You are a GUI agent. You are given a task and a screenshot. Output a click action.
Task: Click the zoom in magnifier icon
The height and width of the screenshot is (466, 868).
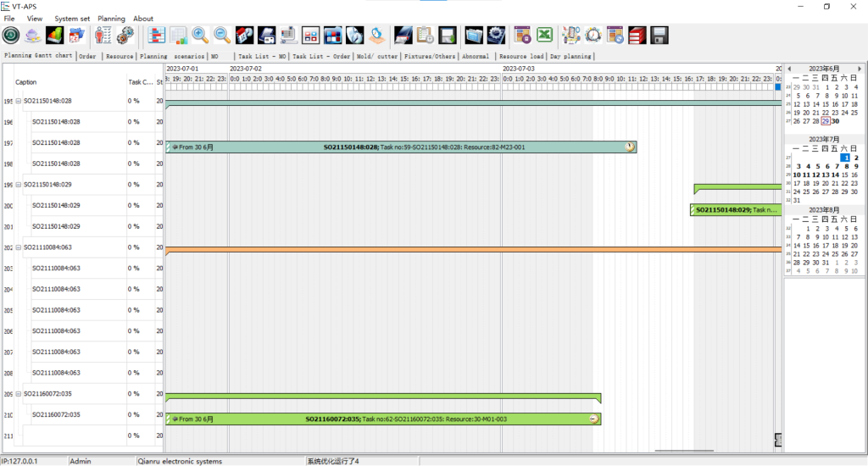(201, 35)
